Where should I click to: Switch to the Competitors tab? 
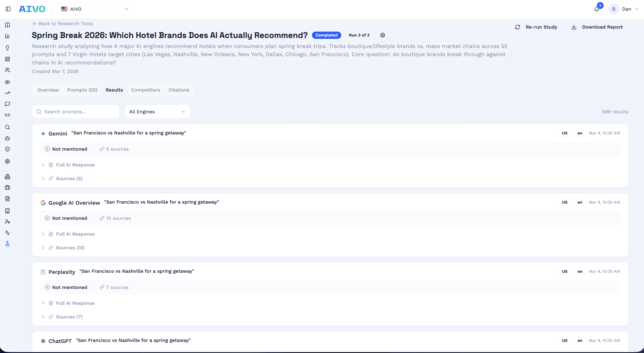pyautogui.click(x=146, y=90)
